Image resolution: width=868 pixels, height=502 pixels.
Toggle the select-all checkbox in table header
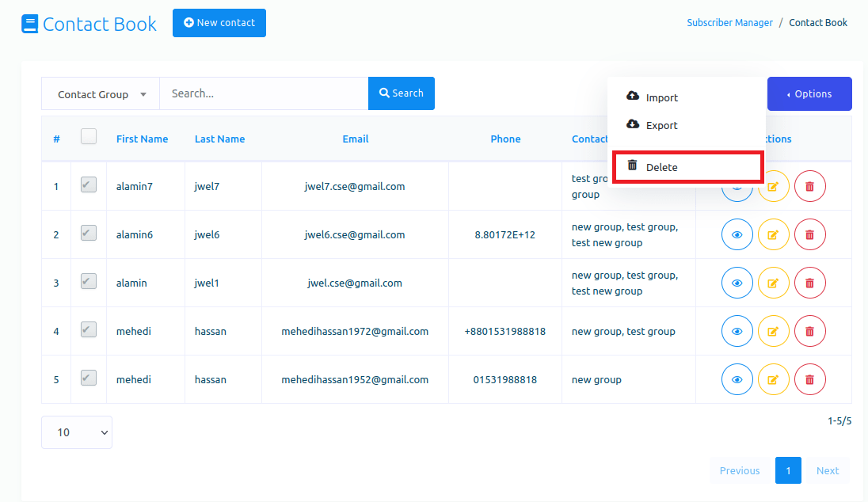[x=89, y=137]
